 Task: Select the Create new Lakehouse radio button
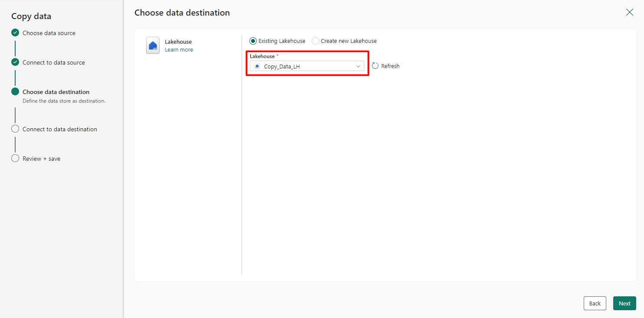pyautogui.click(x=316, y=41)
